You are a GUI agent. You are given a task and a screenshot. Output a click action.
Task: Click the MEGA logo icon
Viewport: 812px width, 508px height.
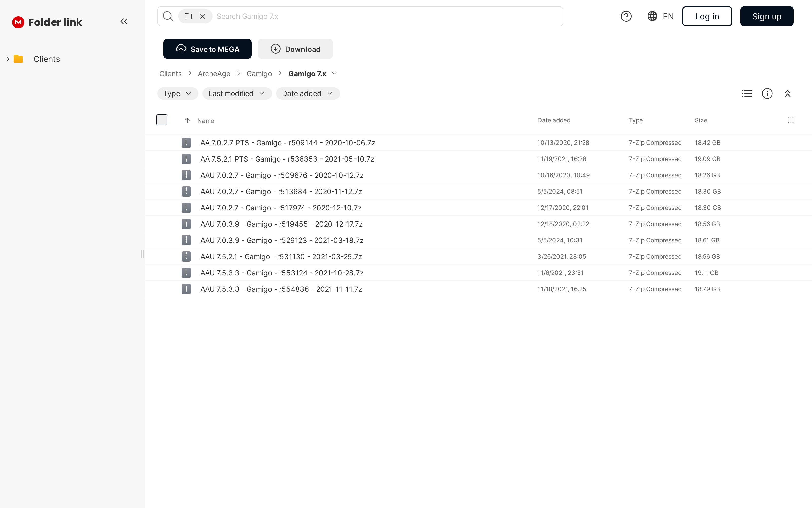(x=18, y=22)
